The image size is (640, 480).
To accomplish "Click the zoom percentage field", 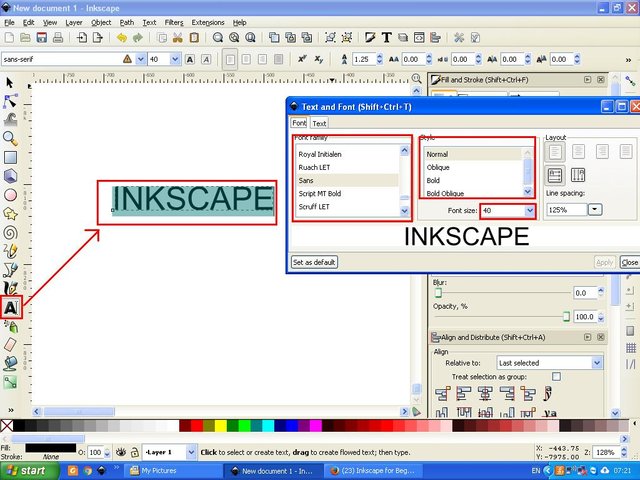I will click(x=606, y=452).
